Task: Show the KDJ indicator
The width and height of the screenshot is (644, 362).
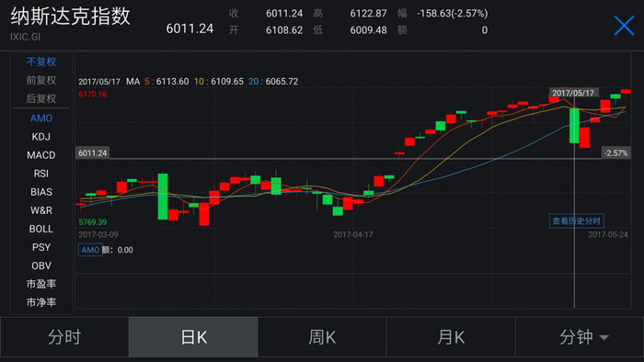Action: tap(41, 137)
